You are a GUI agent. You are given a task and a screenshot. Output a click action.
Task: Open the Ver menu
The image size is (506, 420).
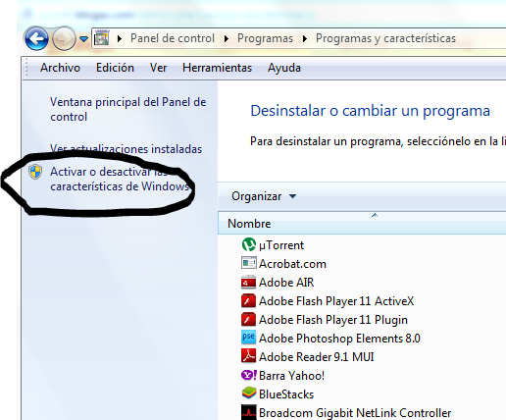[158, 68]
